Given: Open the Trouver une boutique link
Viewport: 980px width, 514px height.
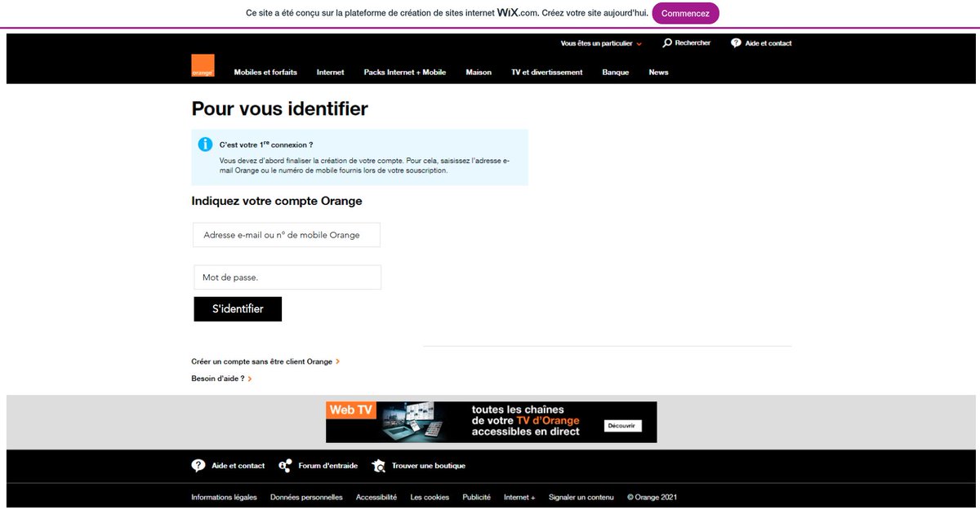Looking at the screenshot, I should point(429,466).
